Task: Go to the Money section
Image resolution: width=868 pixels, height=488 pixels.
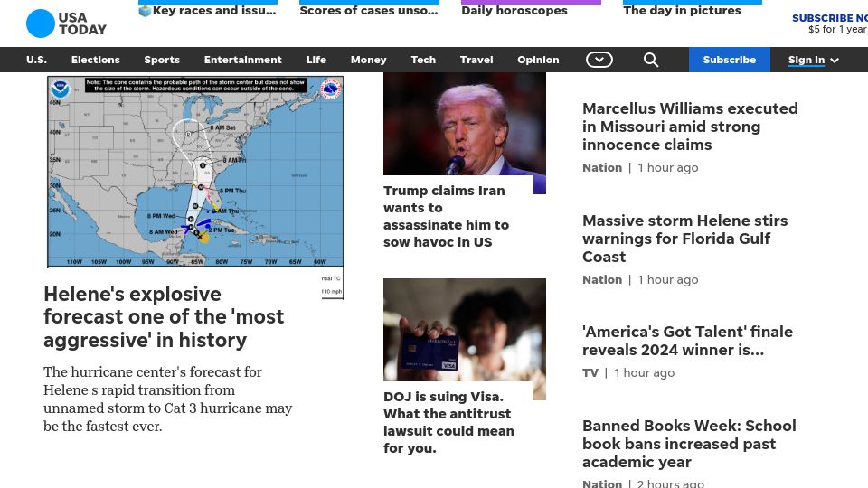Action: coord(368,60)
